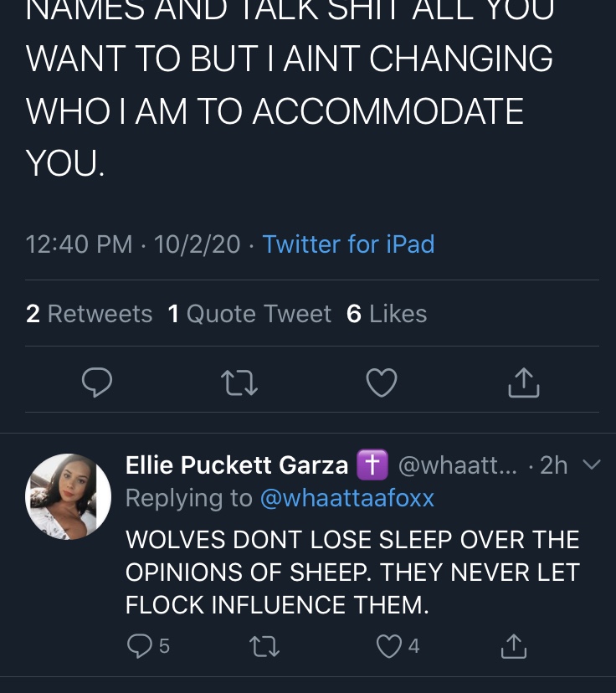Screen dimensions: 616x693
Task: Open the Ellie Puckett Garza display name
Action: click(237, 465)
